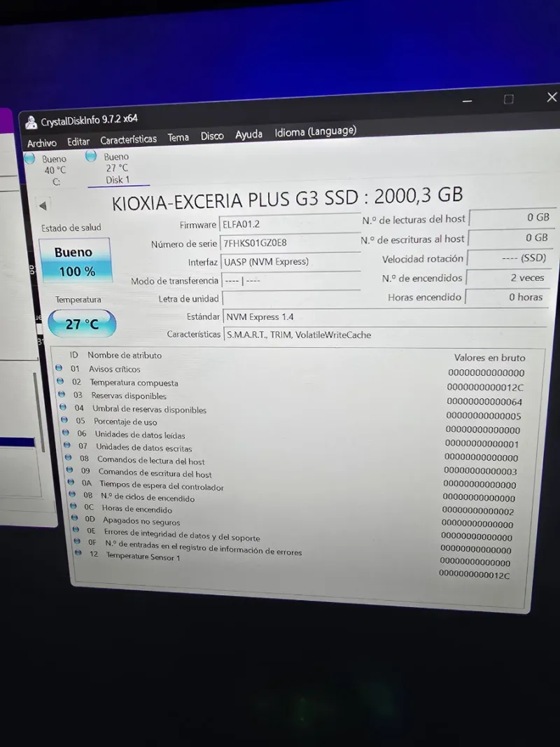Maximize the CrystalDiskInfo window
The height and width of the screenshot is (747, 560).
[x=509, y=99]
